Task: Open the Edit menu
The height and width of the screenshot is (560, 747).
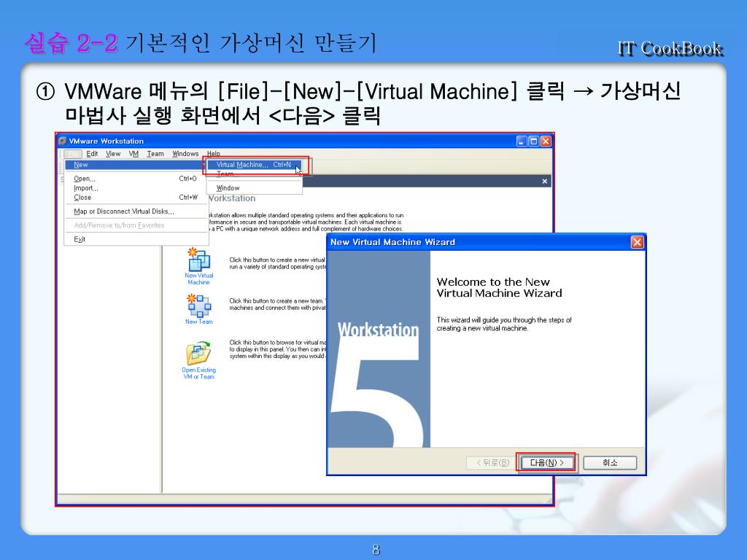Action: coord(92,154)
